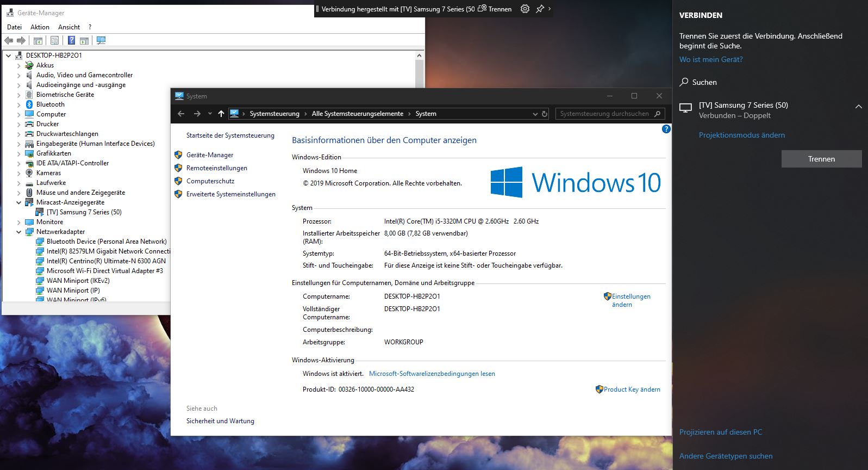Open Properties icon in Geräte-Manager toolbar

[x=54, y=41]
